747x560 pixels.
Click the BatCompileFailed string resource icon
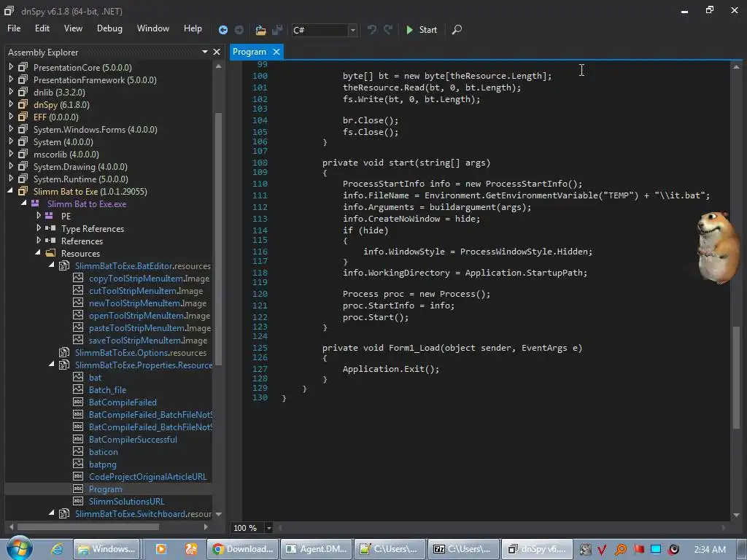(x=78, y=402)
